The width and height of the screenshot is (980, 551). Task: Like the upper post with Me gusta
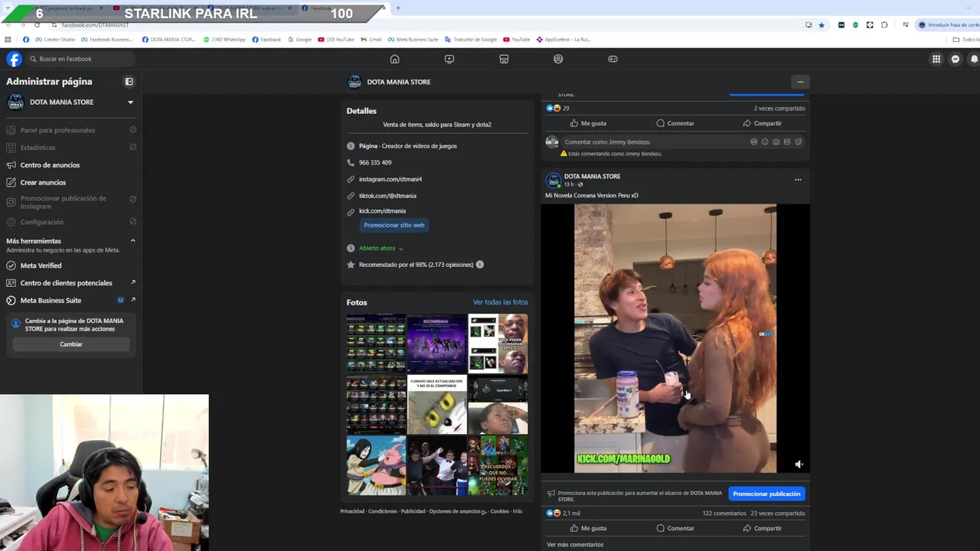pyautogui.click(x=588, y=123)
